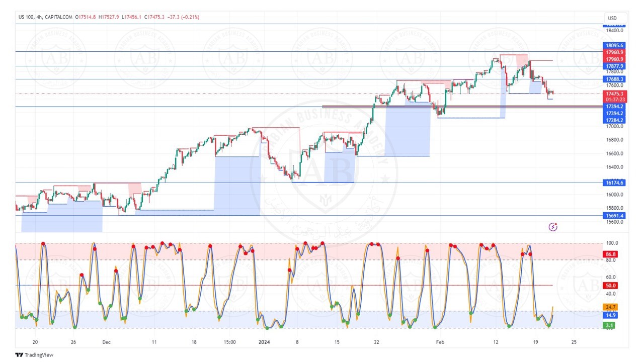Click the 25 date on time axis
This screenshot has width=644, height=362.
click(x=574, y=342)
